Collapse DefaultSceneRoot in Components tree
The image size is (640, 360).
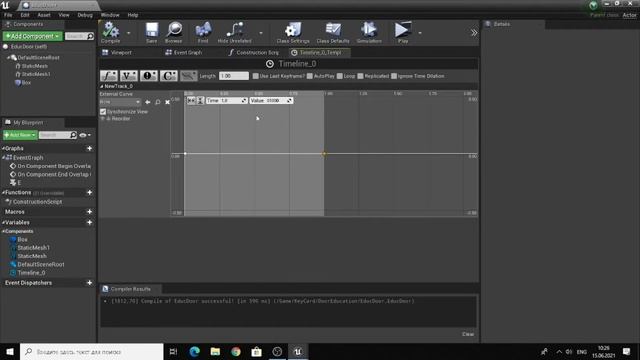coord(9,58)
